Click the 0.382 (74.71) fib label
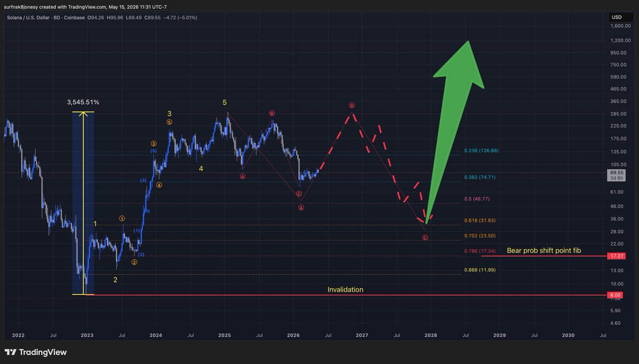This screenshot has width=639, height=364. point(480,177)
